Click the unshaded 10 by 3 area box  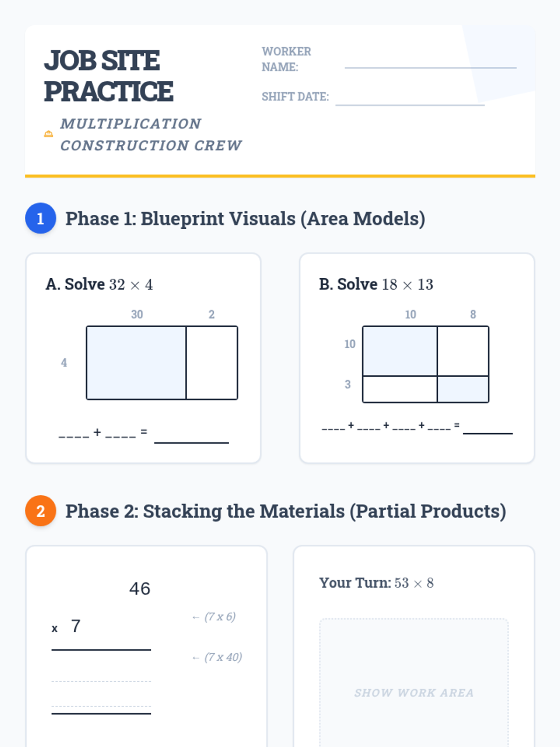[x=400, y=389]
